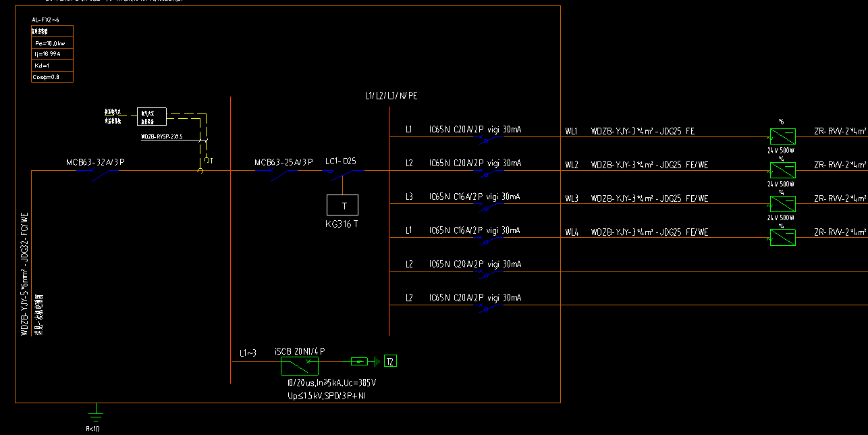This screenshot has height=435, width=868.
Task: Select the vertical WDZB-YJY-5*6mm² incoming cable text
Action: pyautogui.click(x=24, y=274)
